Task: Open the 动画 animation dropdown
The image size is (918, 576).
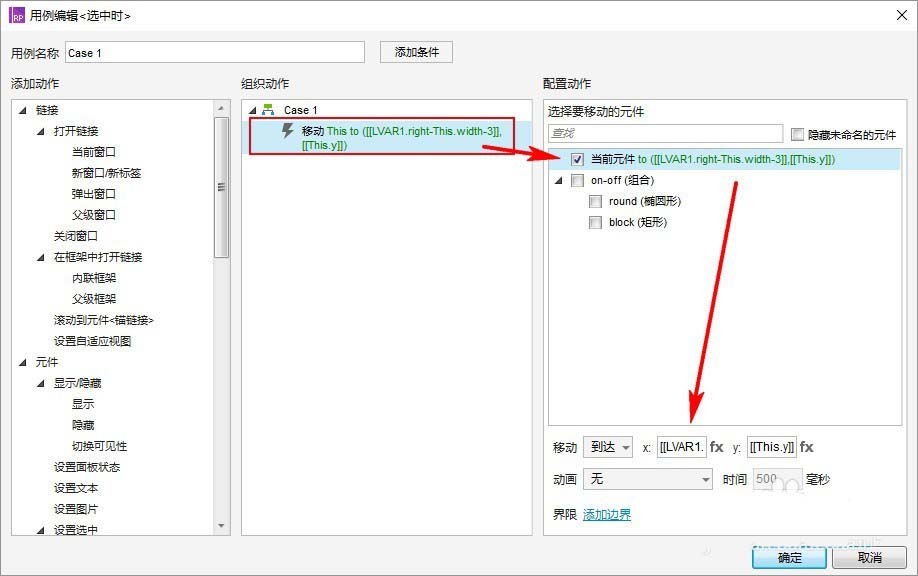Action: (647, 479)
